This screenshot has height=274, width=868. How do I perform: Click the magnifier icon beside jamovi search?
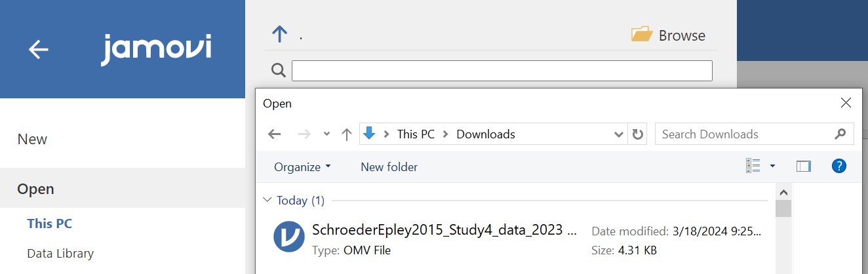coord(279,71)
